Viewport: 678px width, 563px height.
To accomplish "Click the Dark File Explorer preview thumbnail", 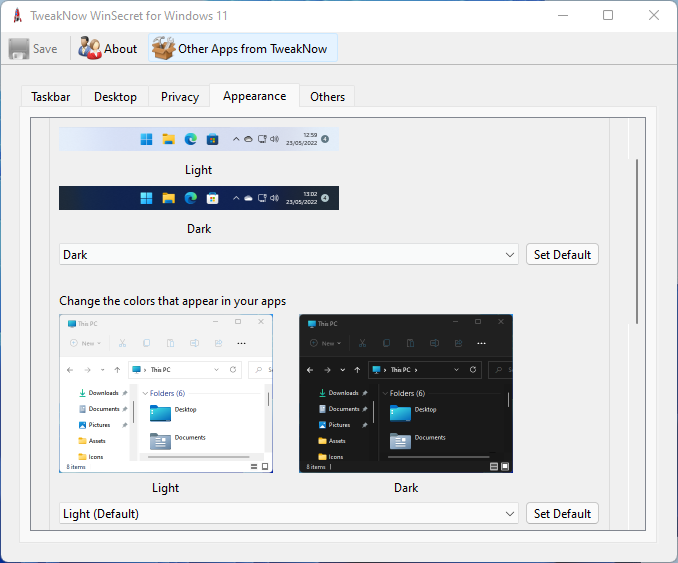I will click(x=406, y=393).
